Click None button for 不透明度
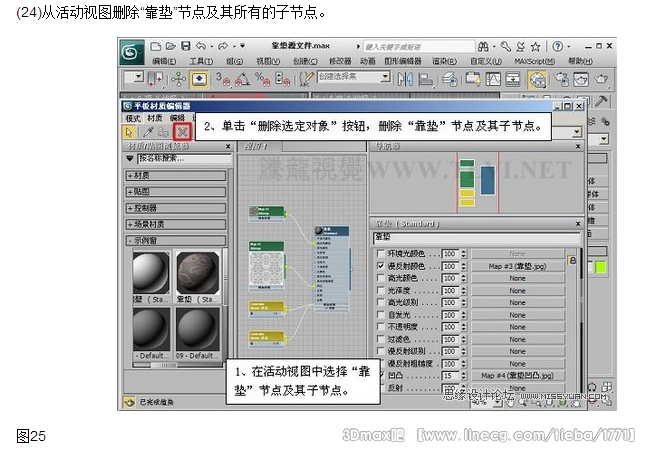This screenshot has height=452, width=664. pos(517,327)
